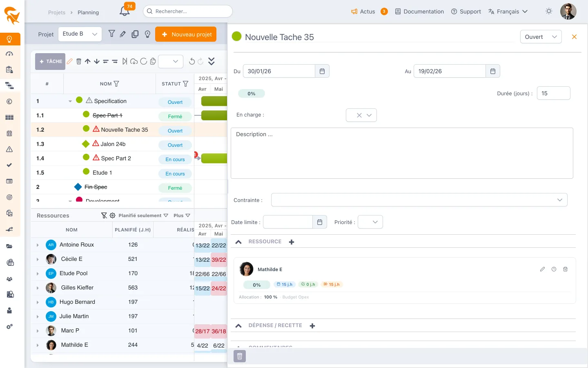Click the Nouveau projet button
This screenshot has width=588, height=368.
186,34
